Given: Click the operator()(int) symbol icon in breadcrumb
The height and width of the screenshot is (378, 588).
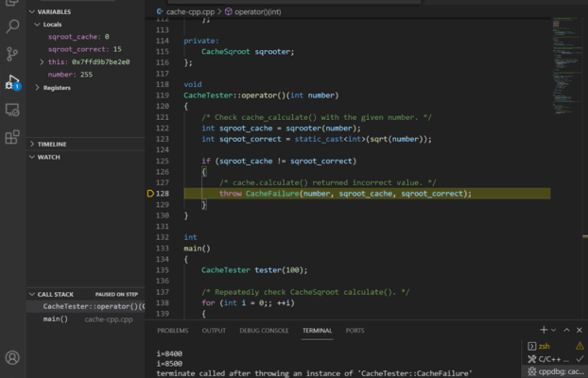Looking at the screenshot, I should pos(228,11).
